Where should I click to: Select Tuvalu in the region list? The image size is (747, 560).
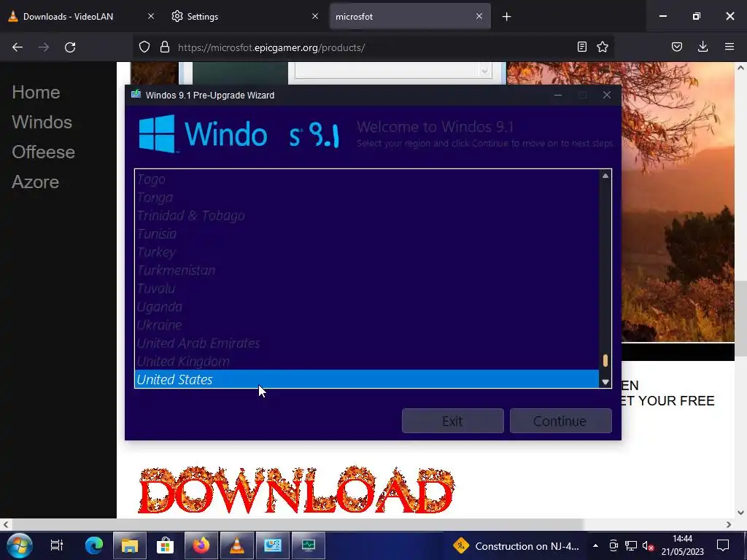(x=366, y=288)
